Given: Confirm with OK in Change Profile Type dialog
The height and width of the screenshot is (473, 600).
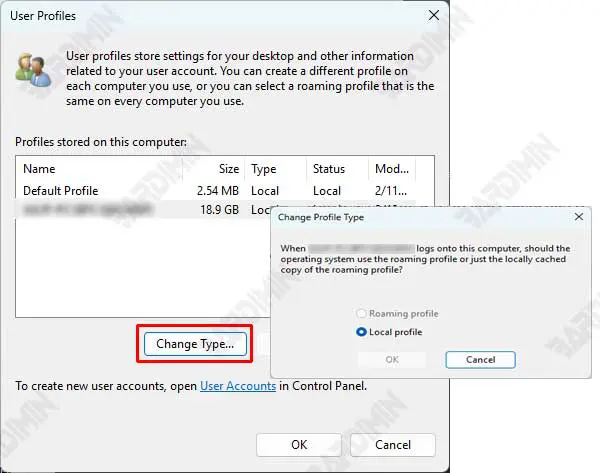Looking at the screenshot, I should [x=392, y=360].
